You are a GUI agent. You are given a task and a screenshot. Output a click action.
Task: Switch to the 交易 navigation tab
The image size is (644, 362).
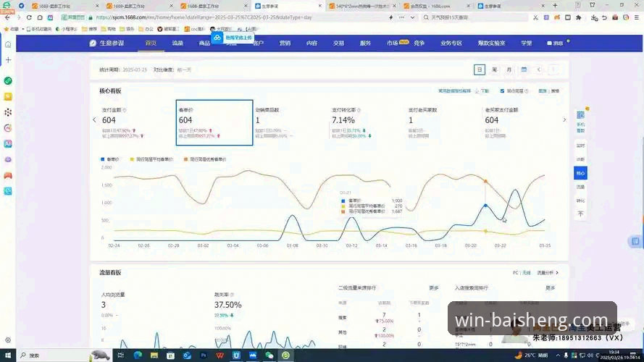(338, 43)
